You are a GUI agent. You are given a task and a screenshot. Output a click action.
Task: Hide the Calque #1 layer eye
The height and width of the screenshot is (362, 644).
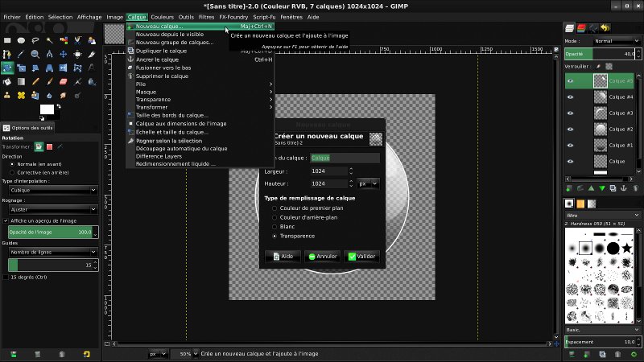pos(570,145)
